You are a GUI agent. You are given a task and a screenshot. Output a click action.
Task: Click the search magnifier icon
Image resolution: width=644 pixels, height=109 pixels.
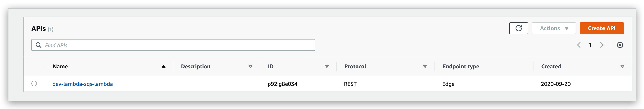(x=39, y=45)
